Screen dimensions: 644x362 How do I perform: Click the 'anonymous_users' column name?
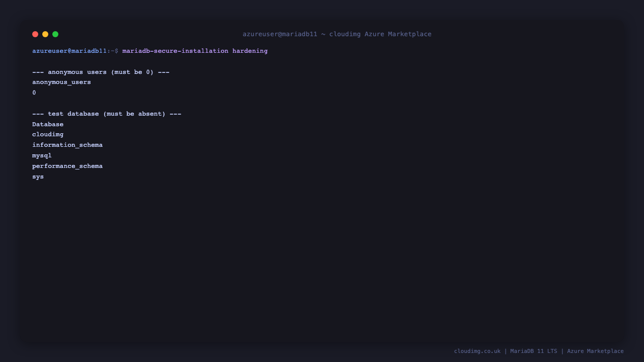coord(61,82)
